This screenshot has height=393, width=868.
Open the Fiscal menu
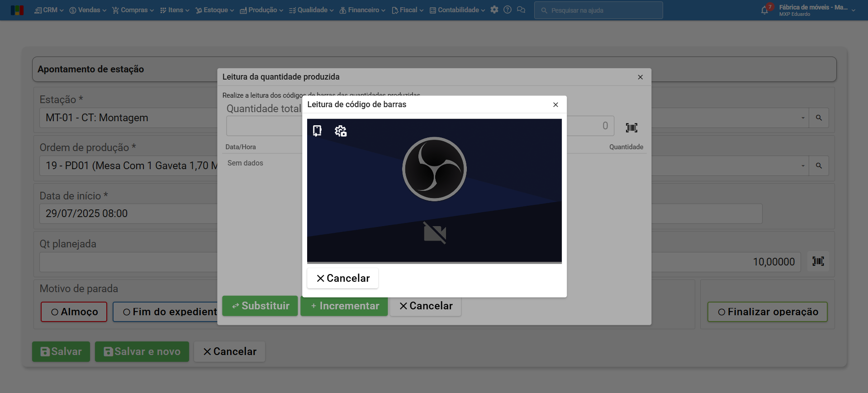point(408,10)
